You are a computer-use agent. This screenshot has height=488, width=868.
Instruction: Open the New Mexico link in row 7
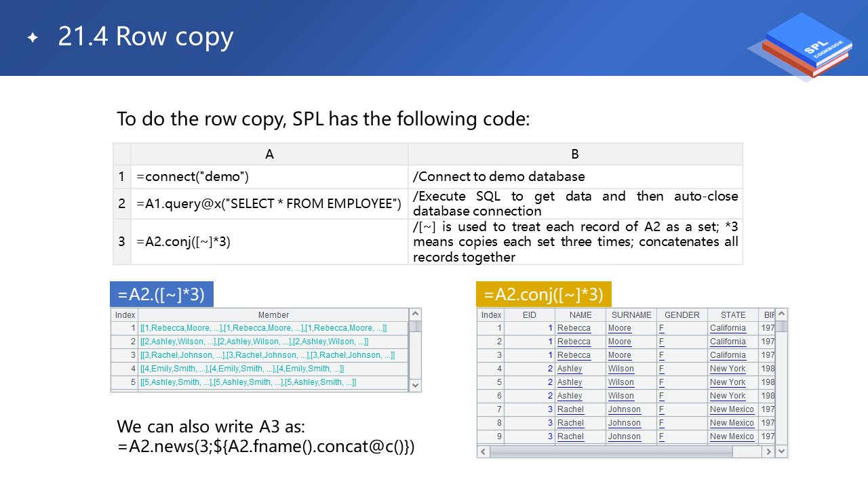pyautogui.click(x=732, y=409)
